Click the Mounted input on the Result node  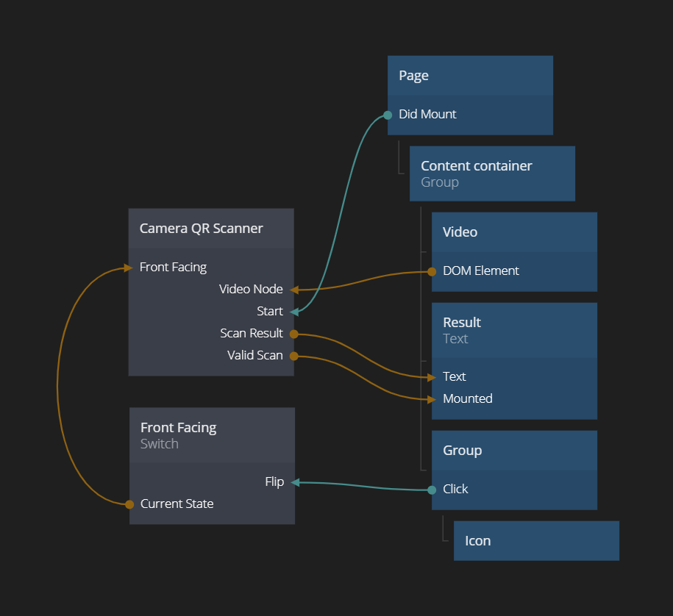(467, 399)
